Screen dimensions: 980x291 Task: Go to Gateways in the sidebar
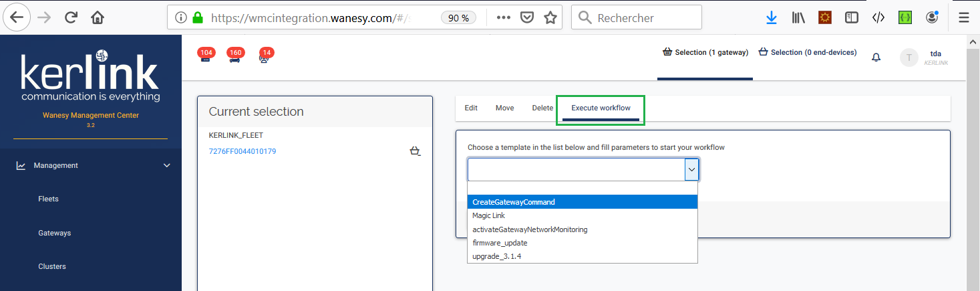[x=55, y=233]
